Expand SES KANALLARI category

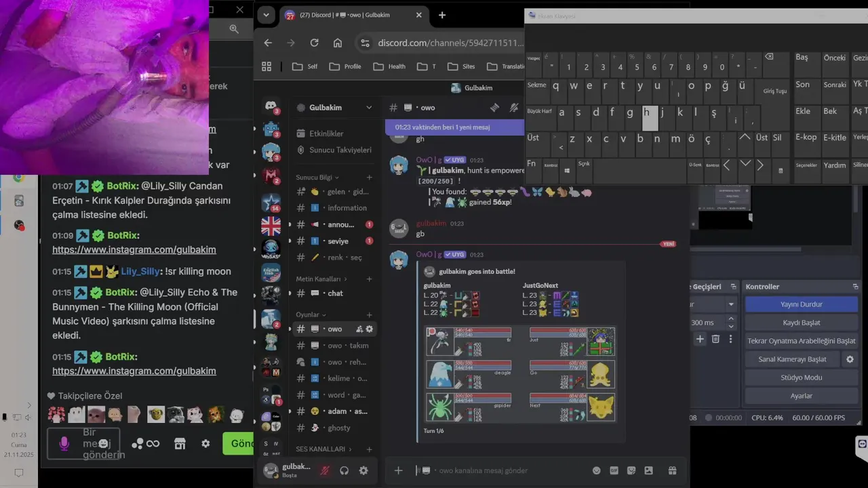pos(325,449)
